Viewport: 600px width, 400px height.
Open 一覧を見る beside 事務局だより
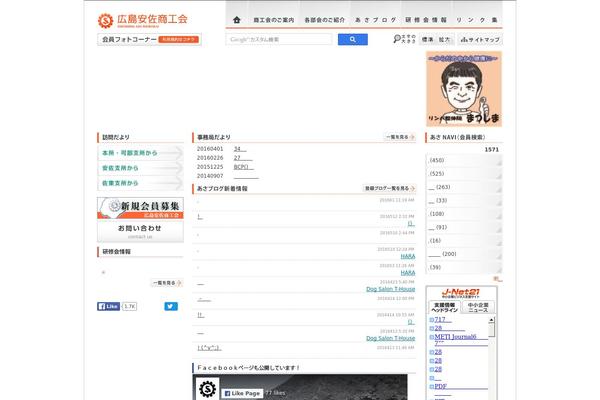click(x=399, y=137)
